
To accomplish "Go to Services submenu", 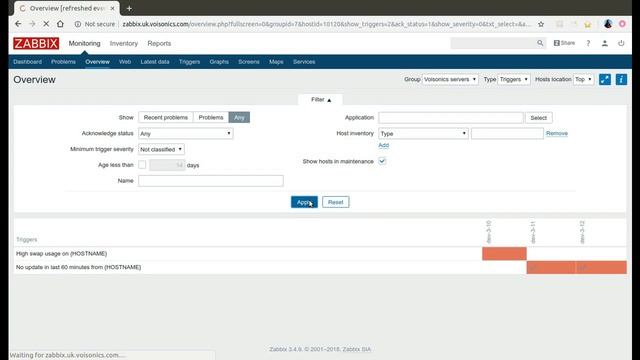I will click(304, 62).
